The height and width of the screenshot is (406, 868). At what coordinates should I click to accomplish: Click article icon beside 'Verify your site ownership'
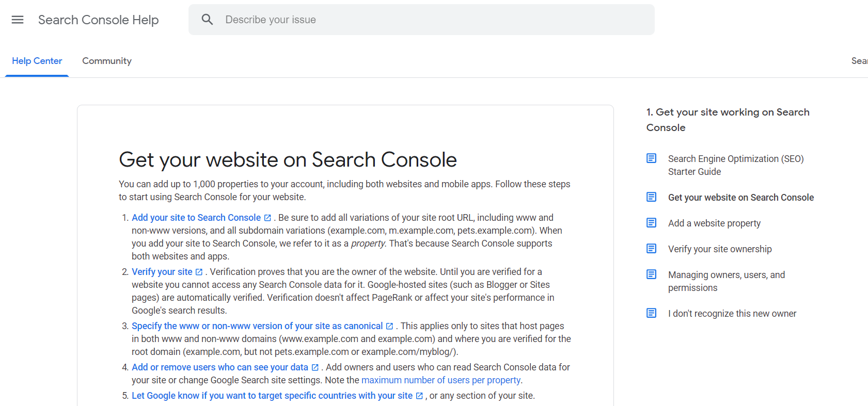point(652,249)
